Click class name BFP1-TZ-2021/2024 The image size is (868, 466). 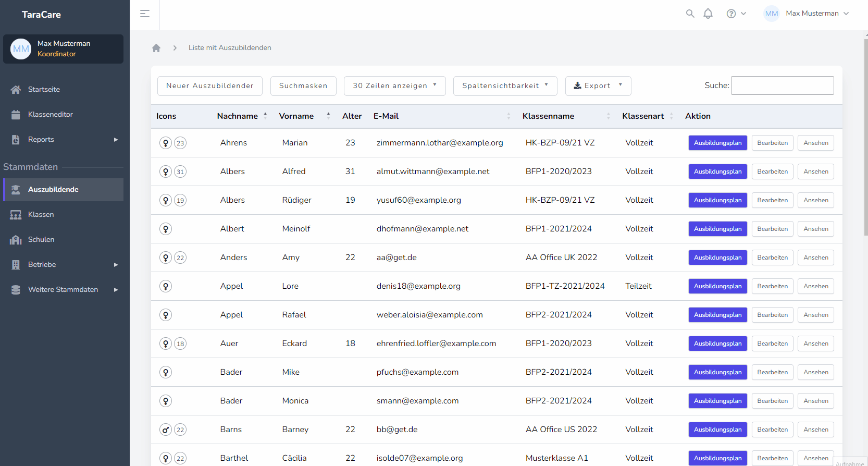click(565, 286)
